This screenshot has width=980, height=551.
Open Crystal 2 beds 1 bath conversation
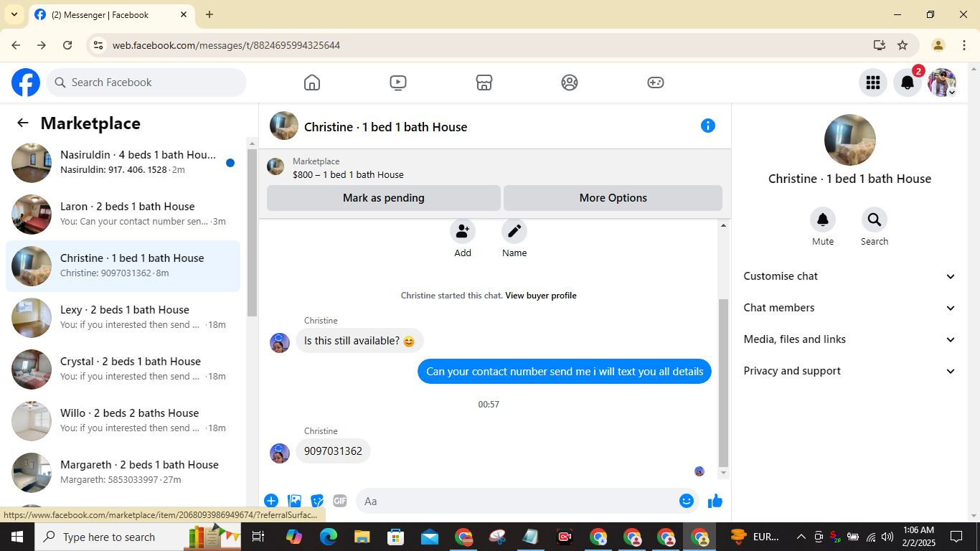pos(123,369)
